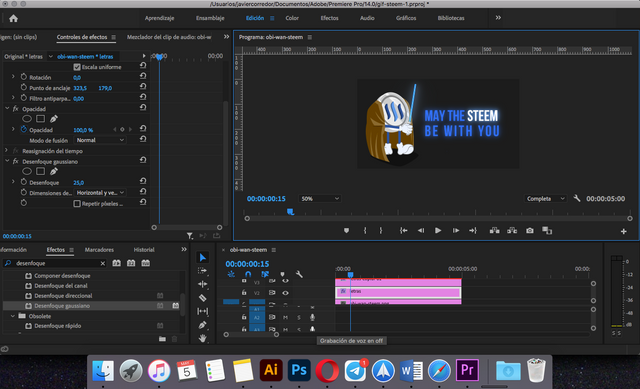This screenshot has height=389, width=640.
Task: Click the Mark In bracket button
Action: coord(365,231)
